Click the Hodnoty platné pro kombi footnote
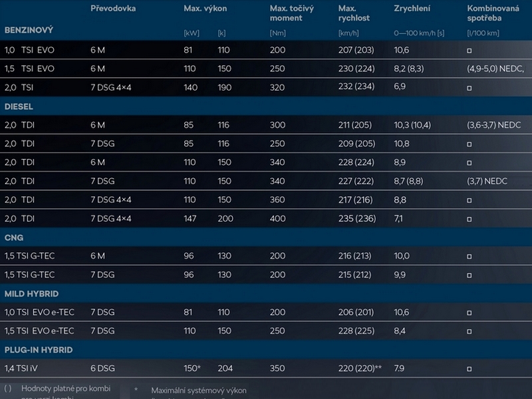 [x=66, y=388]
